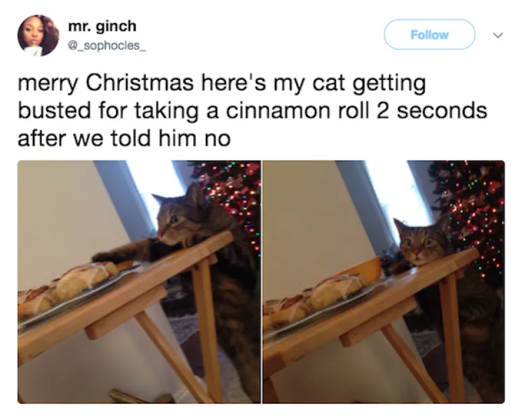Expand the tweet options chevron
This screenshot has height=417, width=532.
(x=498, y=35)
